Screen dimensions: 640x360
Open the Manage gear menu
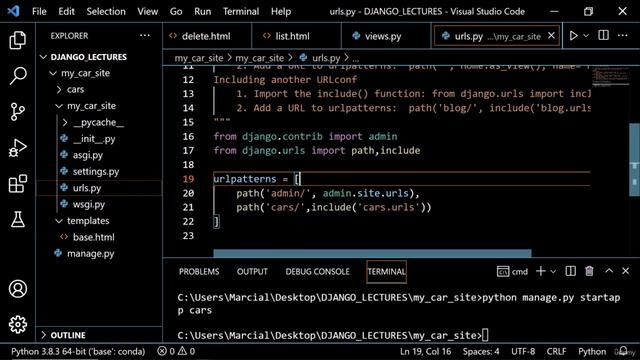[x=18, y=324]
